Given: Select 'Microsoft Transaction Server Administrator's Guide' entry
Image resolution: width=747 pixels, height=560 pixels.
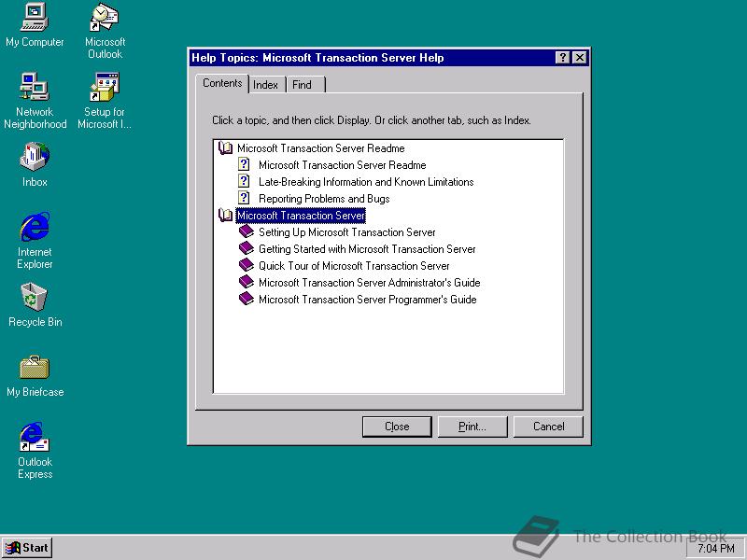Looking at the screenshot, I should [x=369, y=283].
